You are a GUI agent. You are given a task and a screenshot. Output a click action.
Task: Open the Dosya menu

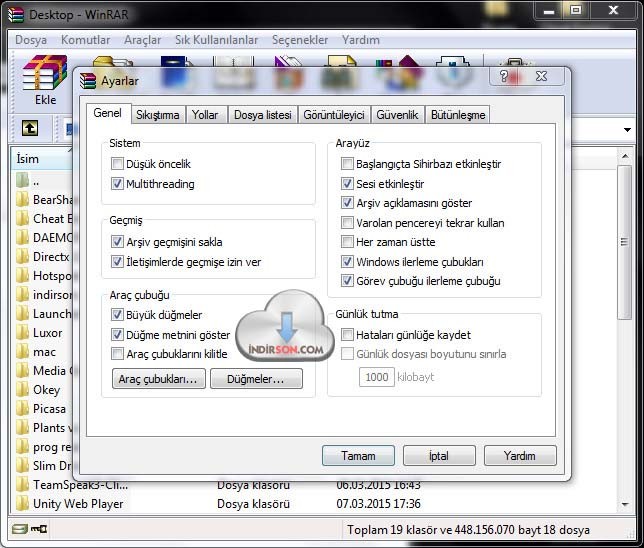pyautogui.click(x=31, y=40)
